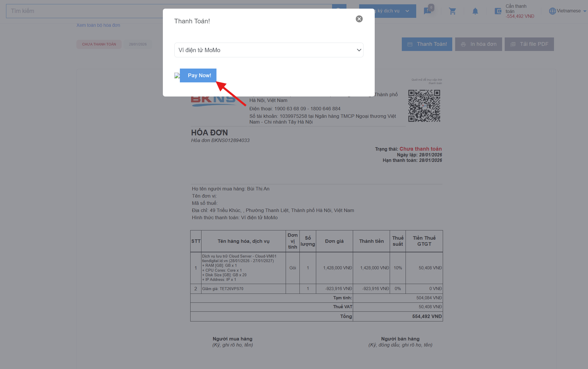Click the invoice payment QR code
Viewport: 588px width, 369px height.
click(424, 106)
